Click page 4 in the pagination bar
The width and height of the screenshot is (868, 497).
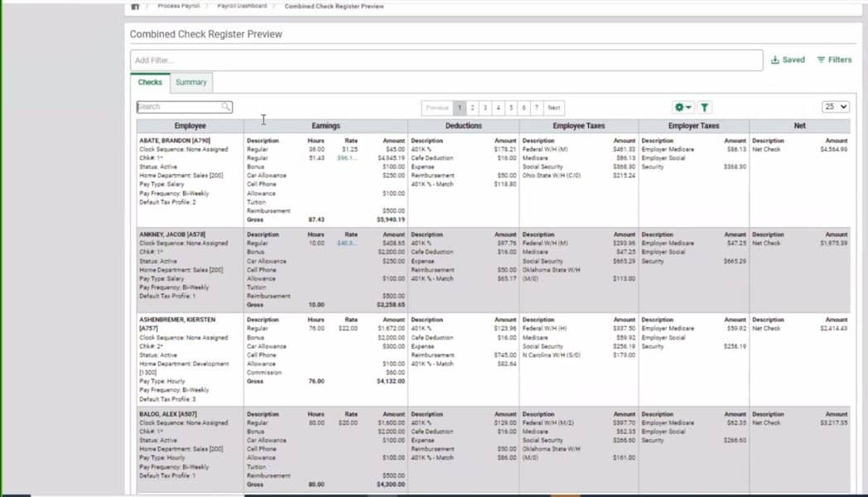click(x=498, y=108)
